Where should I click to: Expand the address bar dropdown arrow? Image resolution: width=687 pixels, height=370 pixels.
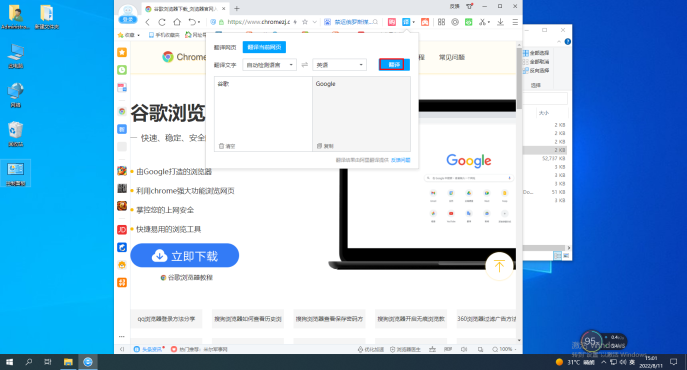[x=315, y=22]
